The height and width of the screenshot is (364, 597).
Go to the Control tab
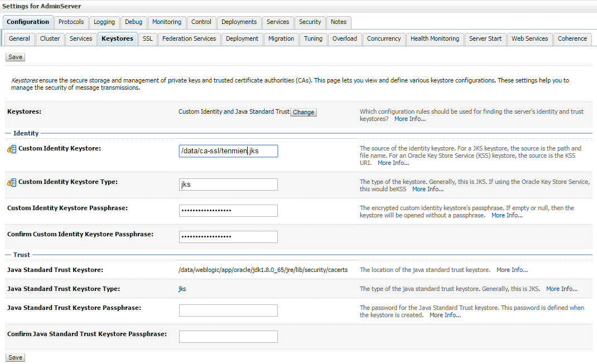point(201,22)
